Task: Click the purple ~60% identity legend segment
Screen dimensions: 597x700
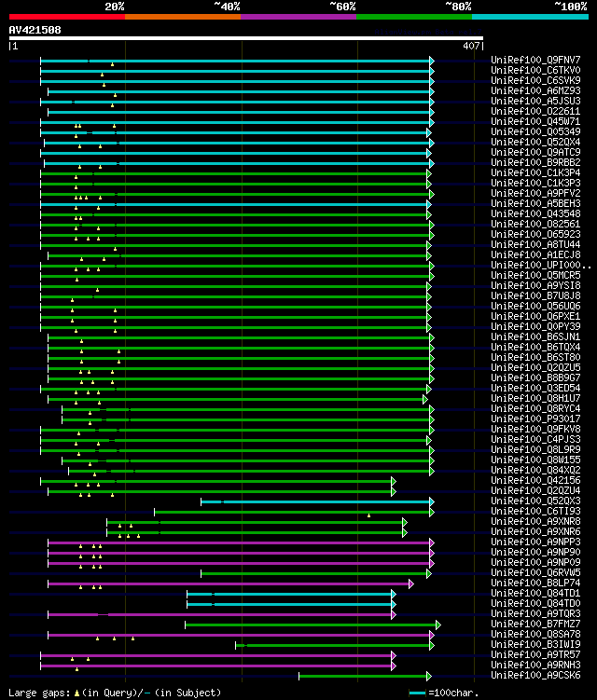Action: click(298, 17)
